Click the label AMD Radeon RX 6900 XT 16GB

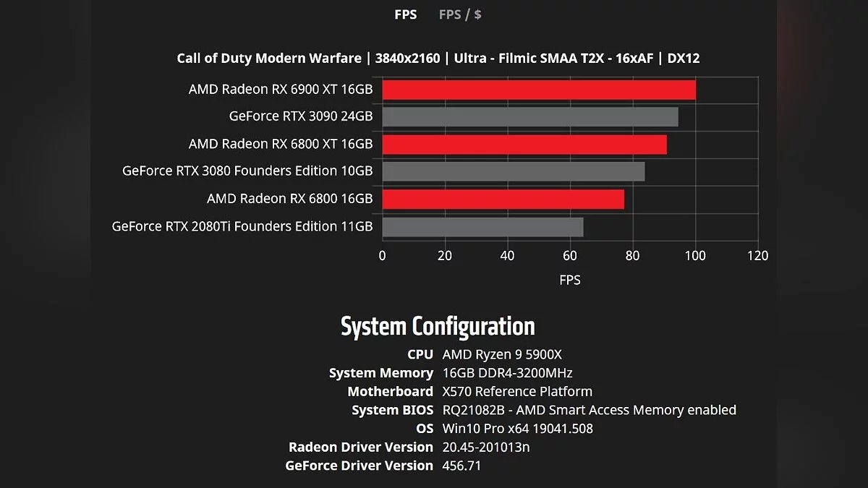tap(281, 90)
